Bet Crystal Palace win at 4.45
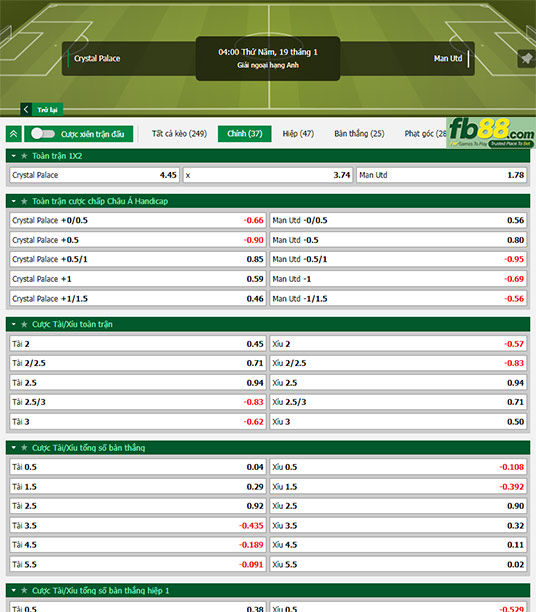Screen dimensions: 536x612 tap(94, 175)
